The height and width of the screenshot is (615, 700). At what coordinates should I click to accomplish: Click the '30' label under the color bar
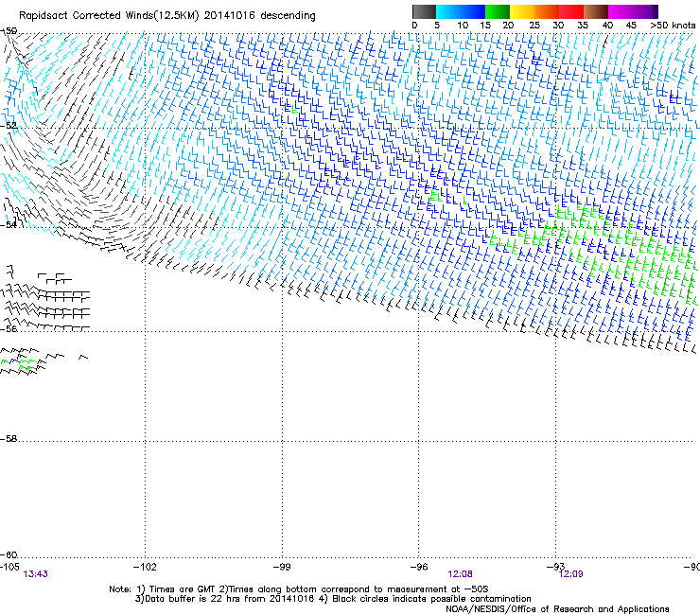coord(558,26)
